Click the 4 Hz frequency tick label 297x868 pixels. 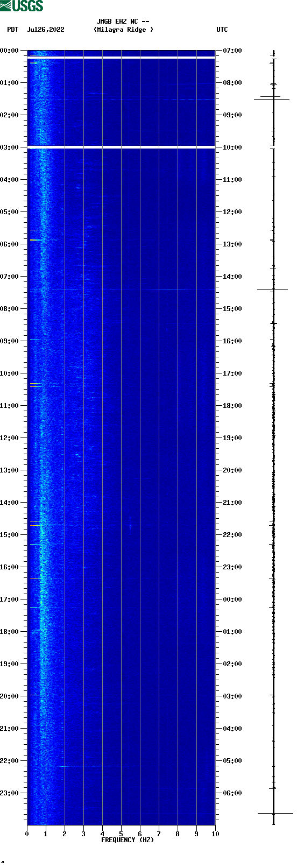pos(102,834)
